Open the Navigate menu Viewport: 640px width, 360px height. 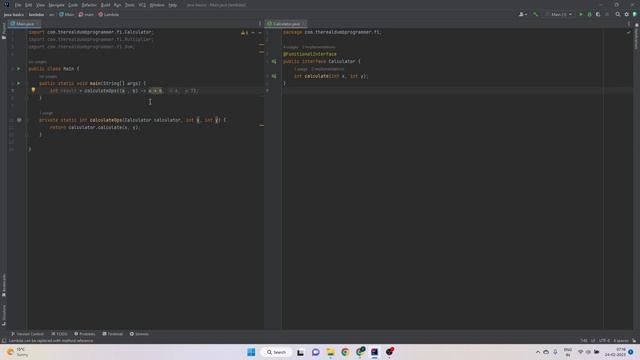[57, 5]
